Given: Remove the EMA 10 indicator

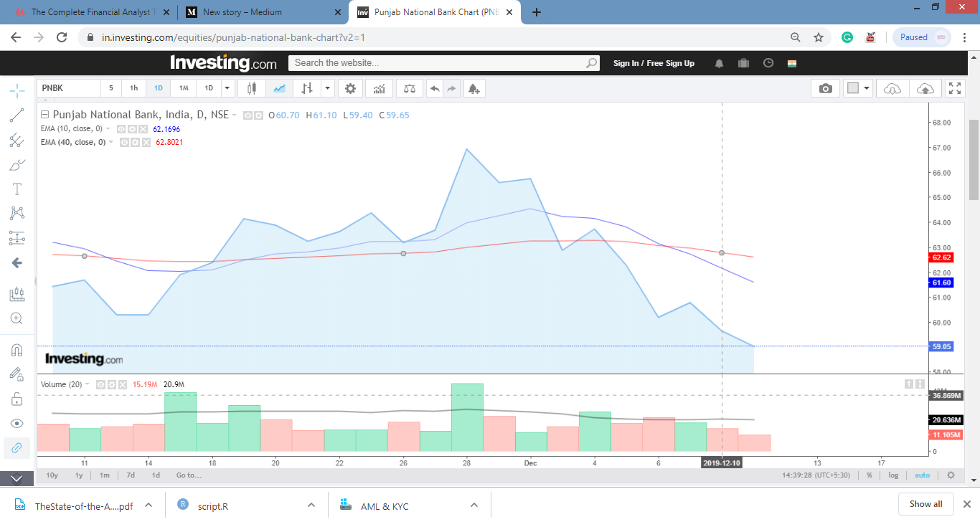Looking at the screenshot, I should coord(143,129).
